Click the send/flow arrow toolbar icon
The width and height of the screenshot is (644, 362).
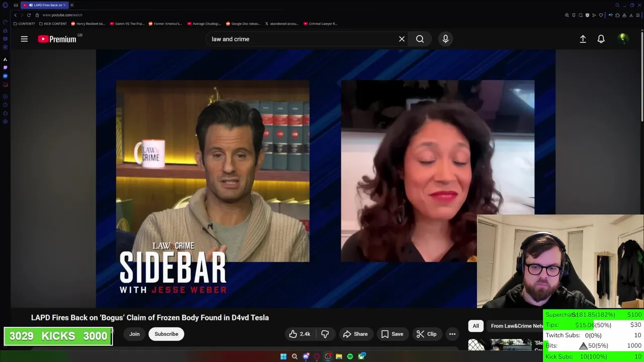(594, 15)
